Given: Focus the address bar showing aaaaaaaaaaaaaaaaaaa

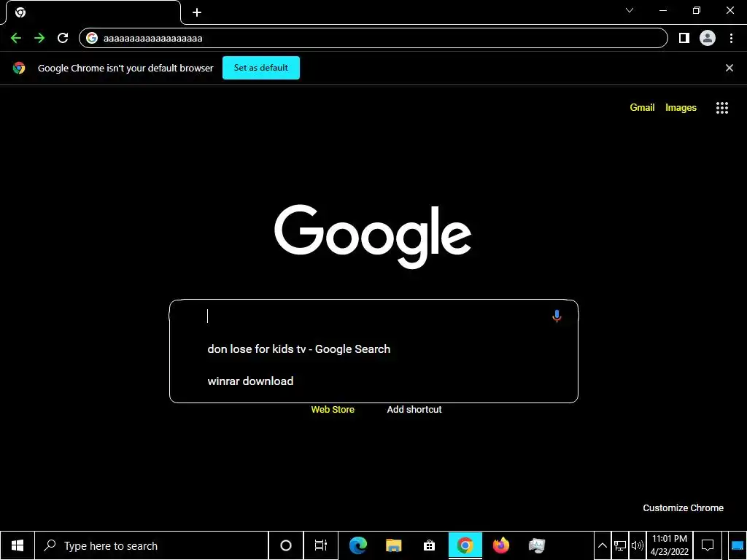Looking at the screenshot, I should (373, 38).
